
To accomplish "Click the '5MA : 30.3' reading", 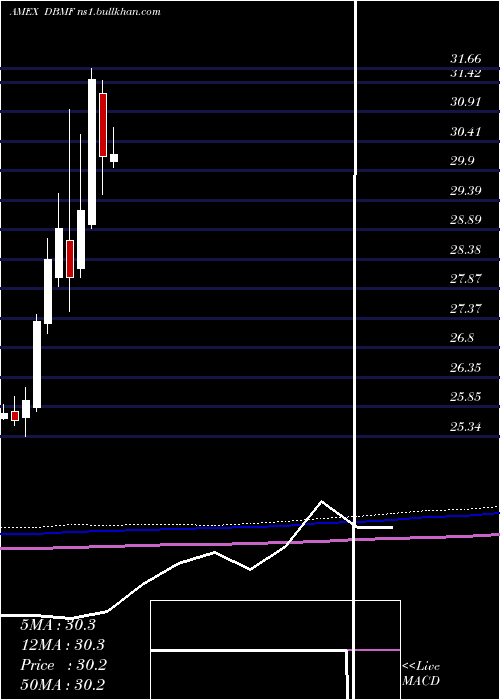I will pos(58,625).
